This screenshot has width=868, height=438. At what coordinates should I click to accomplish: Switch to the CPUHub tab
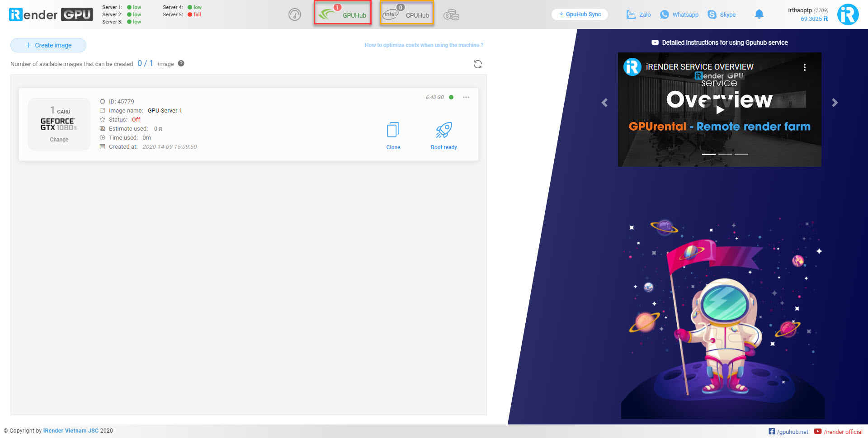(406, 13)
